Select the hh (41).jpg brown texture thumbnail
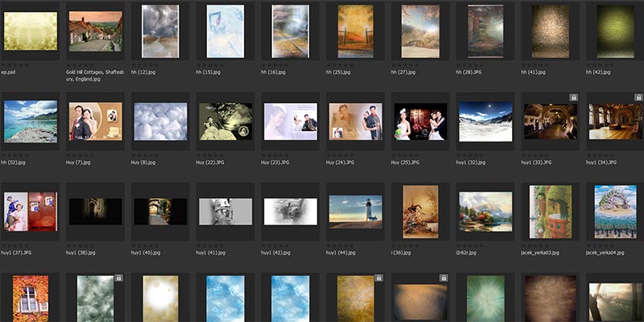The image size is (644, 322). pos(551,31)
